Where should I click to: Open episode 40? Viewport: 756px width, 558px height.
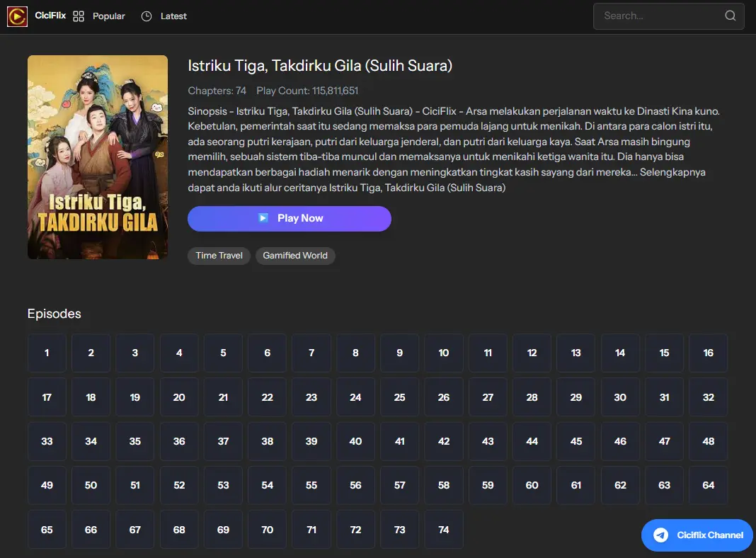point(355,441)
